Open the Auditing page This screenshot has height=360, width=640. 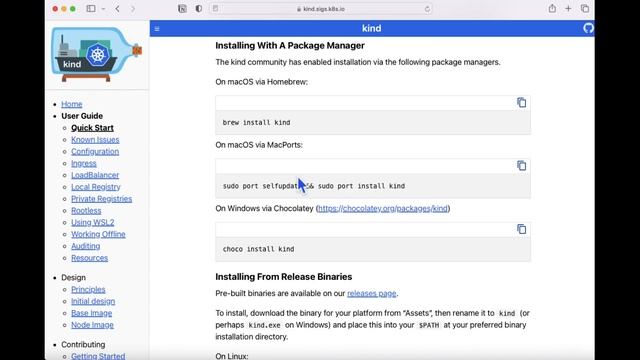[x=86, y=246]
